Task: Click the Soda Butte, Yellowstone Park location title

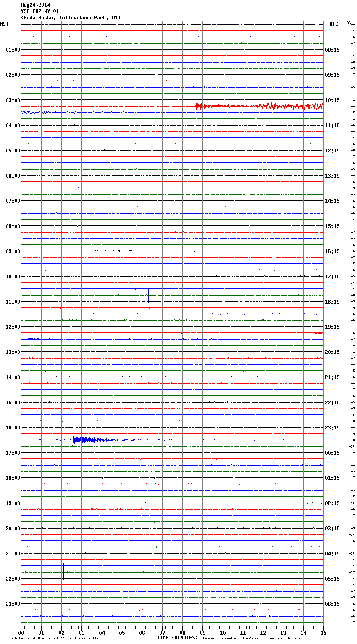Action: click(x=71, y=18)
